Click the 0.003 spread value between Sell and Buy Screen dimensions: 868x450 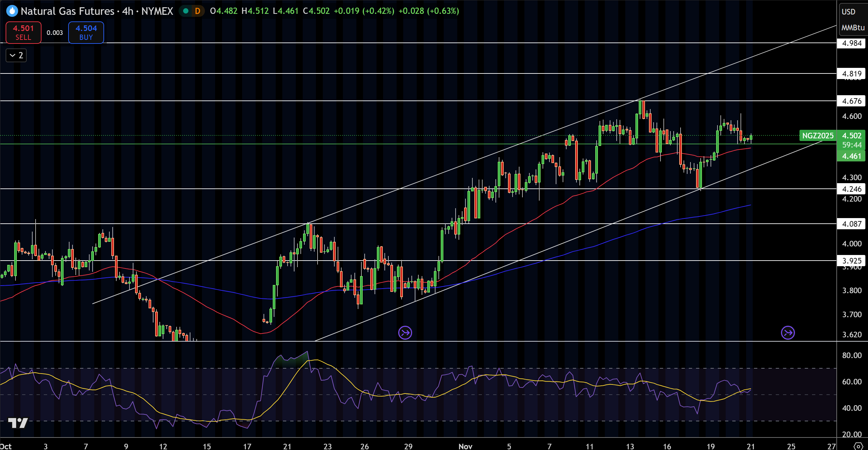coord(55,33)
